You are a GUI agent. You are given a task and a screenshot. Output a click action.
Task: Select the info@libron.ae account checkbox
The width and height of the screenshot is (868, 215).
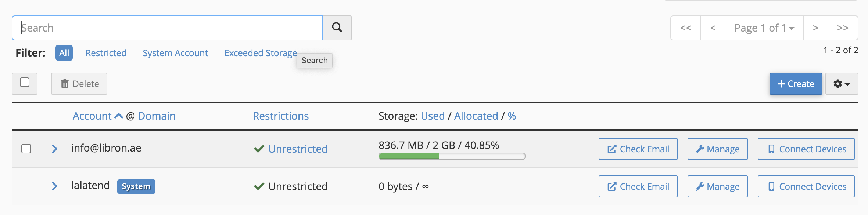[26, 149]
